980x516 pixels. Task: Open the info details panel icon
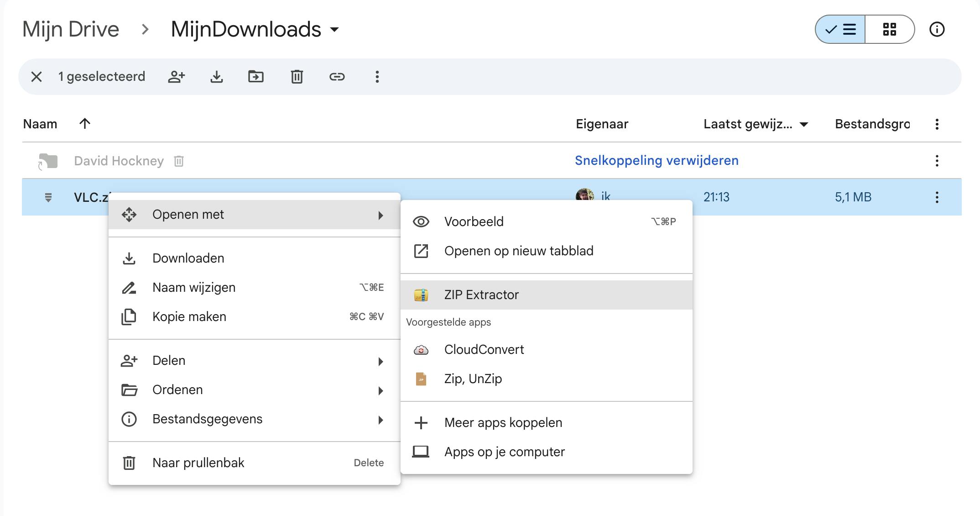pos(937,30)
